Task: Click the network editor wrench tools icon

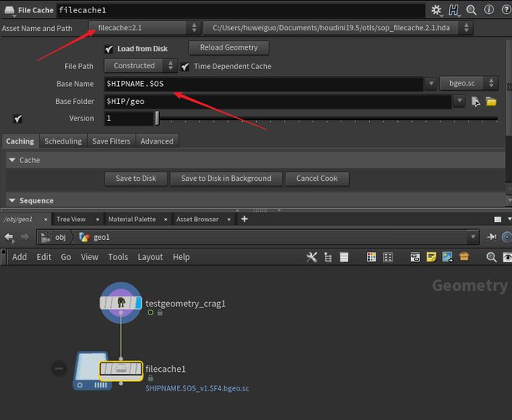Action: point(312,257)
